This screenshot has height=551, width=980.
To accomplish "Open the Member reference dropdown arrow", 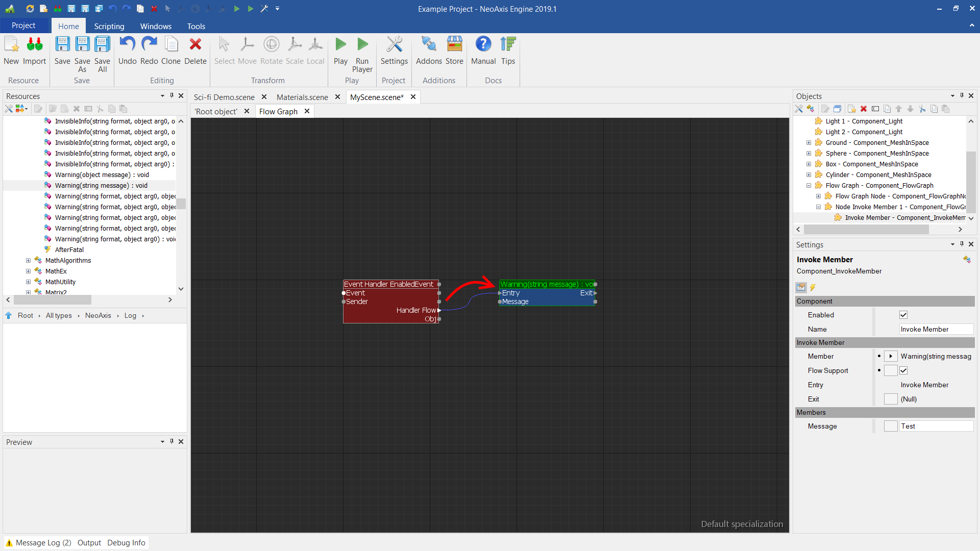I will tap(891, 356).
